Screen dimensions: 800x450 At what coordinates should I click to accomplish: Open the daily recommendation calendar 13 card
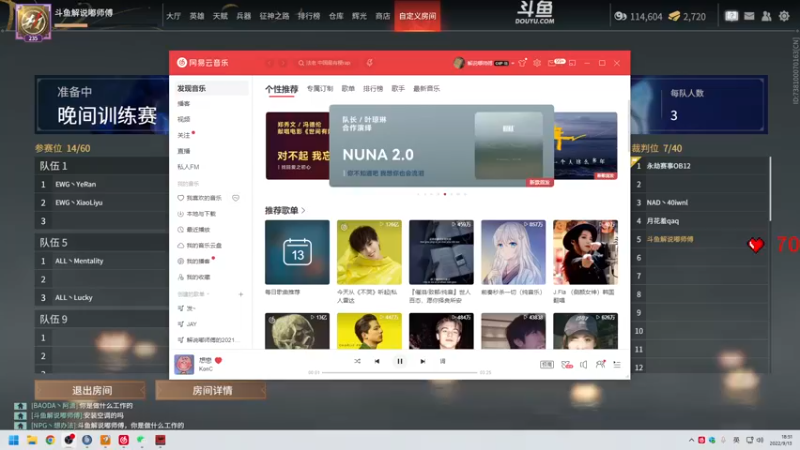[297, 252]
